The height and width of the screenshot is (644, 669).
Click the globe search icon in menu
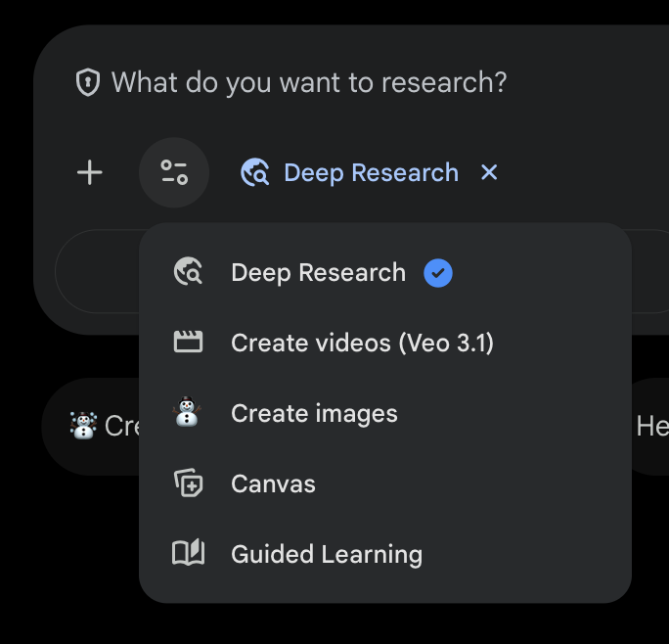coord(188,271)
